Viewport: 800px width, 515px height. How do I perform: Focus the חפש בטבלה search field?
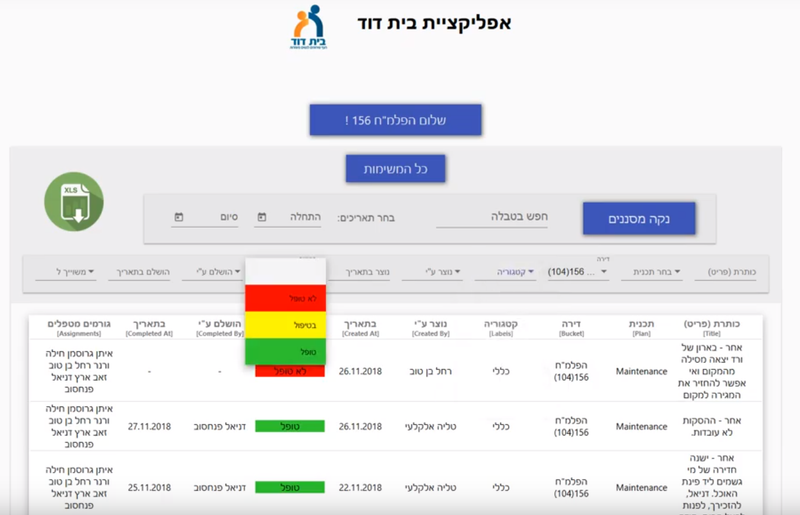pos(492,216)
